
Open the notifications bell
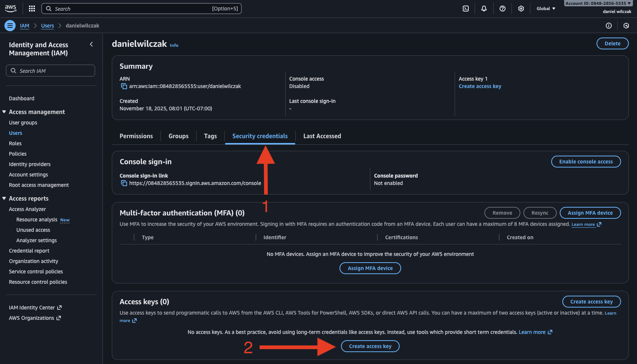coord(484,9)
